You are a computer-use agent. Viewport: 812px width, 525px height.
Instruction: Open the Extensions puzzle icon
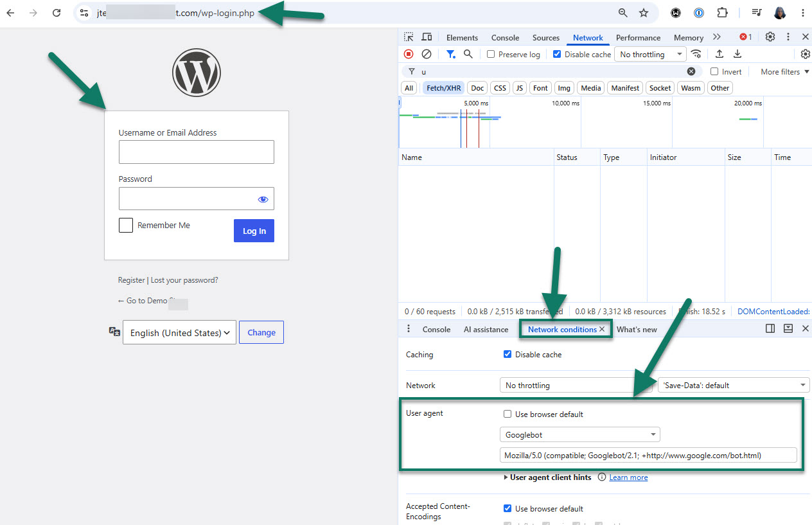722,13
